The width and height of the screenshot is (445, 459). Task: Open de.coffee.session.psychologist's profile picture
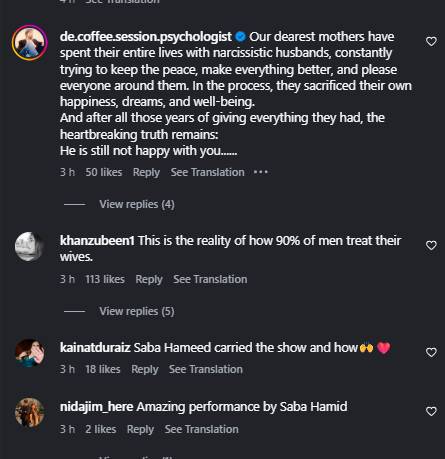click(x=30, y=43)
